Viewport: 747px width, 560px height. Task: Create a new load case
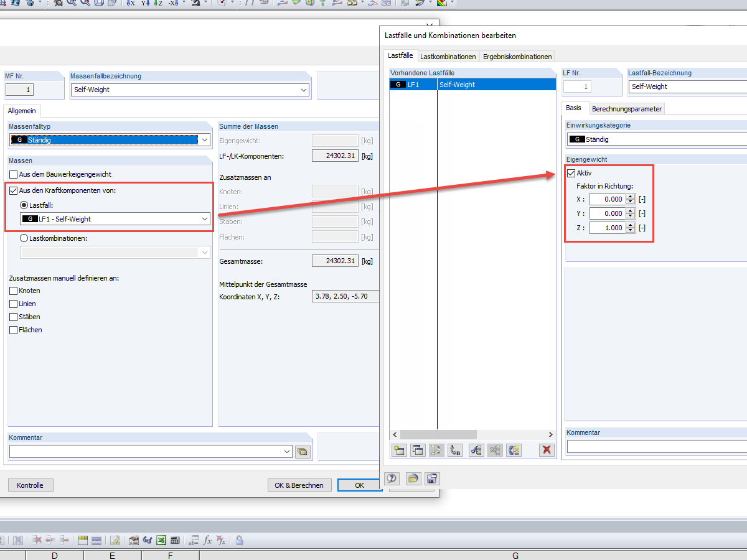point(398,450)
